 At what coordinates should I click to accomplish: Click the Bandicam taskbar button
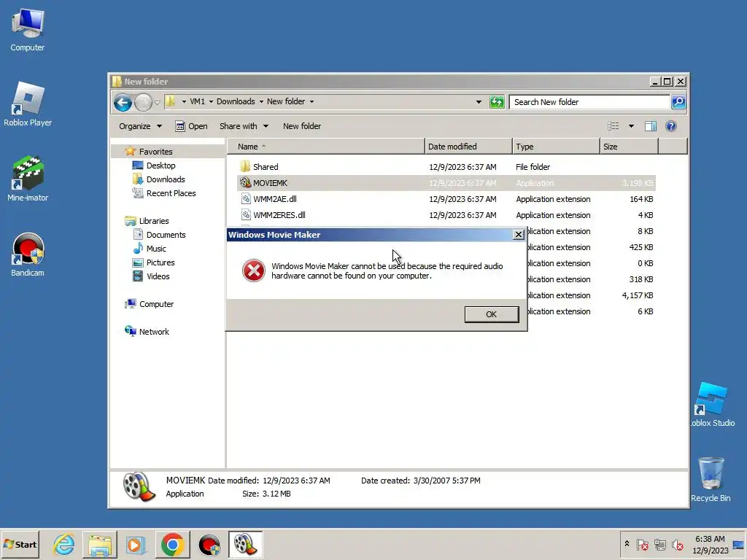tap(209, 544)
